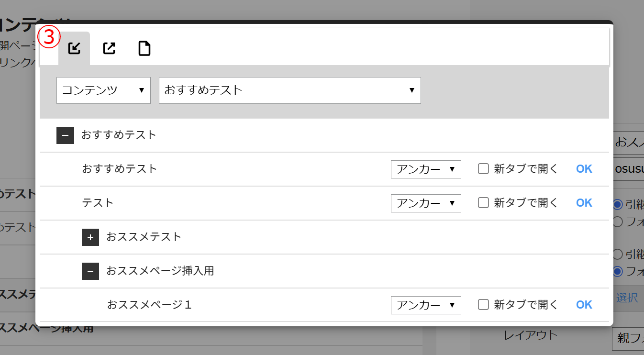Screen dimensions: 644x355
Task: Click the top おすすめテスト folder label
Action: point(119,135)
